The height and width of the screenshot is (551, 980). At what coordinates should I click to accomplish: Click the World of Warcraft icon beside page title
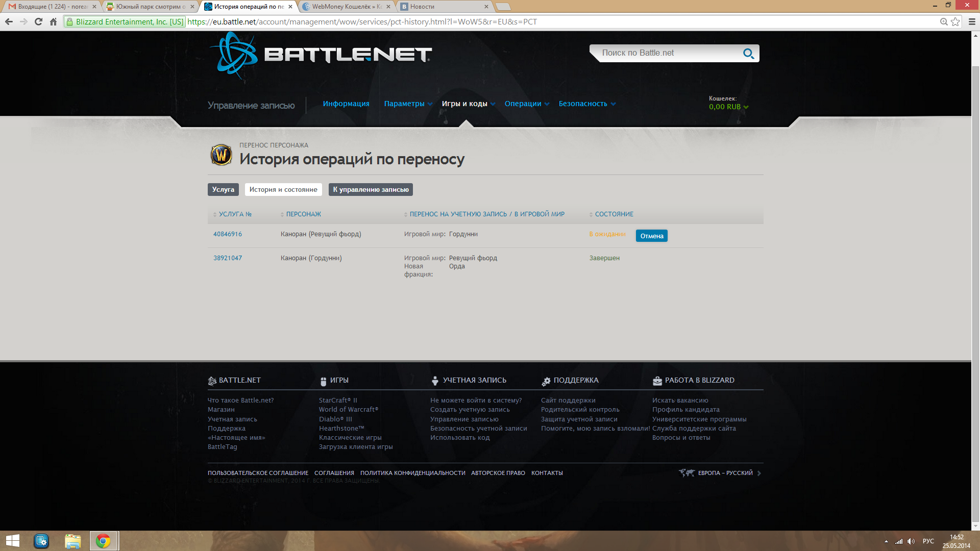[x=221, y=155]
